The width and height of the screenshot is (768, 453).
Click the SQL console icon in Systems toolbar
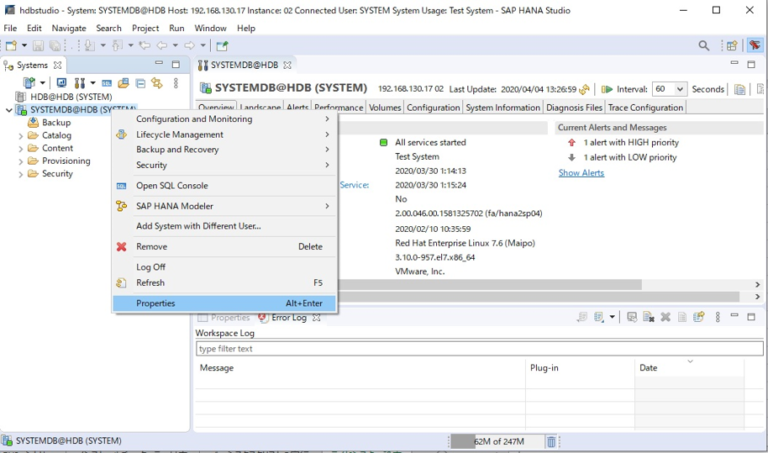click(x=107, y=82)
